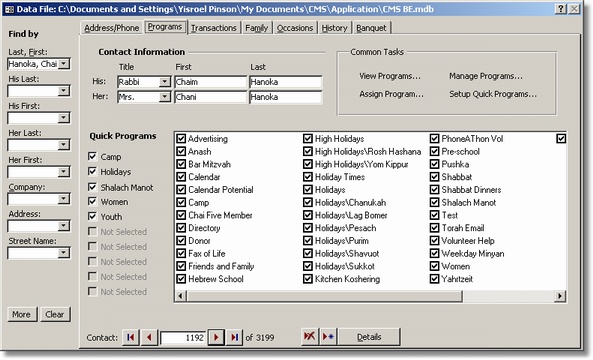
Task: Click Assign Program... link
Action: 391,94
